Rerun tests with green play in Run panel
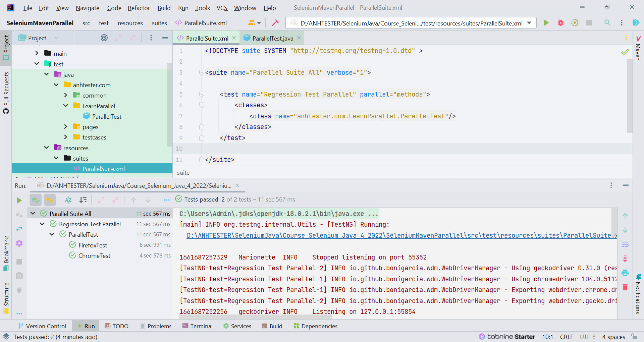Viewport: 644px width, 342px height. point(19,200)
